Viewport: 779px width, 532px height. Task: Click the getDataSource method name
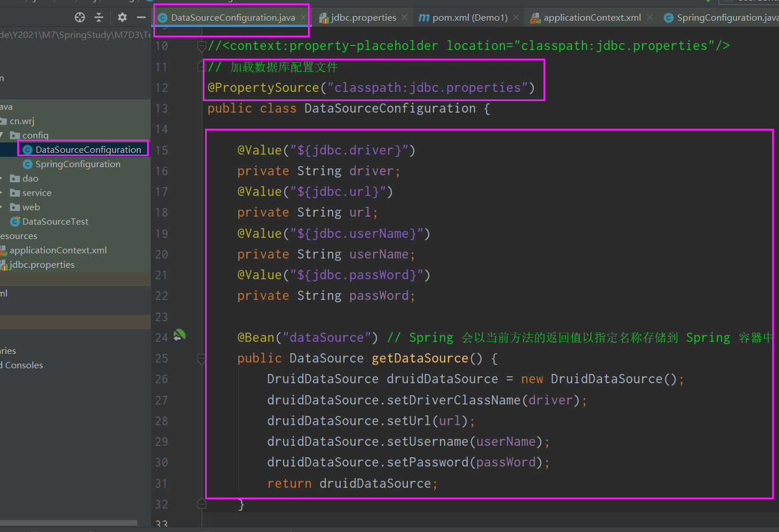pyautogui.click(x=420, y=358)
